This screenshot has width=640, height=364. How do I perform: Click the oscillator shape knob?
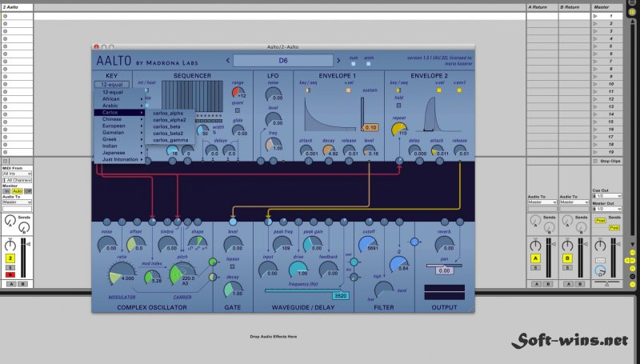[197, 242]
